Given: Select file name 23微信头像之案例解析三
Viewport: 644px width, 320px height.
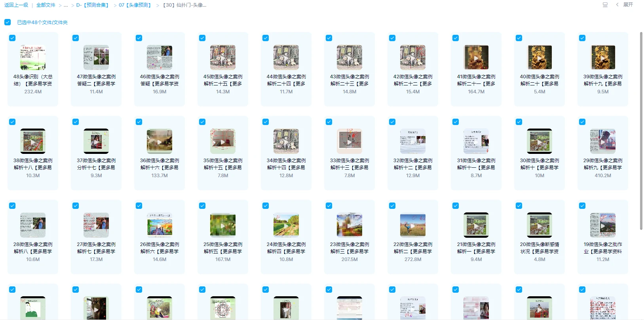Looking at the screenshot, I should coord(350,248).
